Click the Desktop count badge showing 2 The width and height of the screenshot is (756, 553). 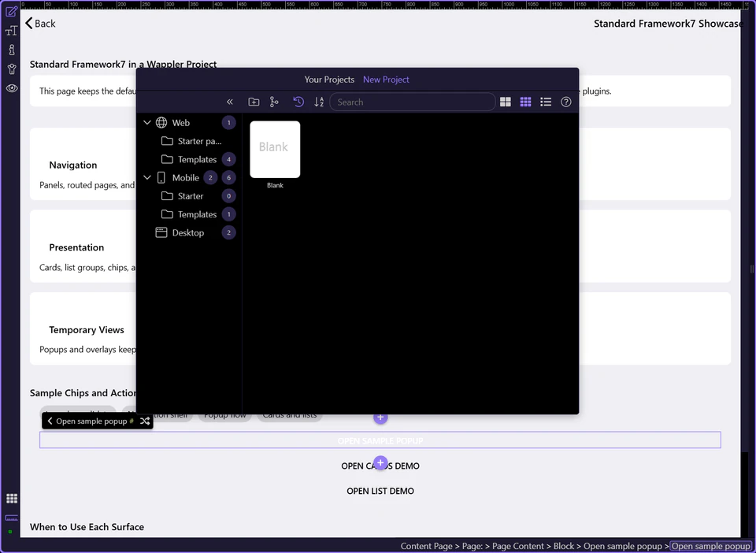pos(229,232)
